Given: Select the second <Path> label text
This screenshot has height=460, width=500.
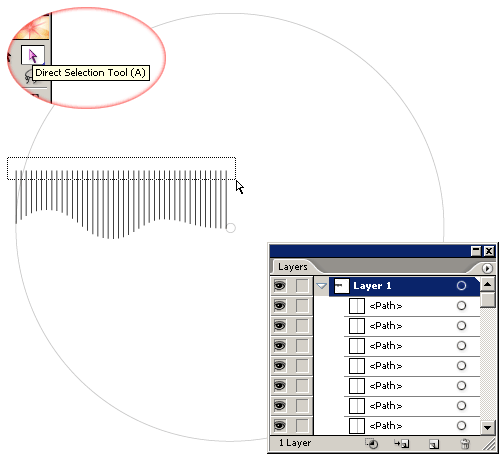Looking at the screenshot, I should (x=386, y=326).
